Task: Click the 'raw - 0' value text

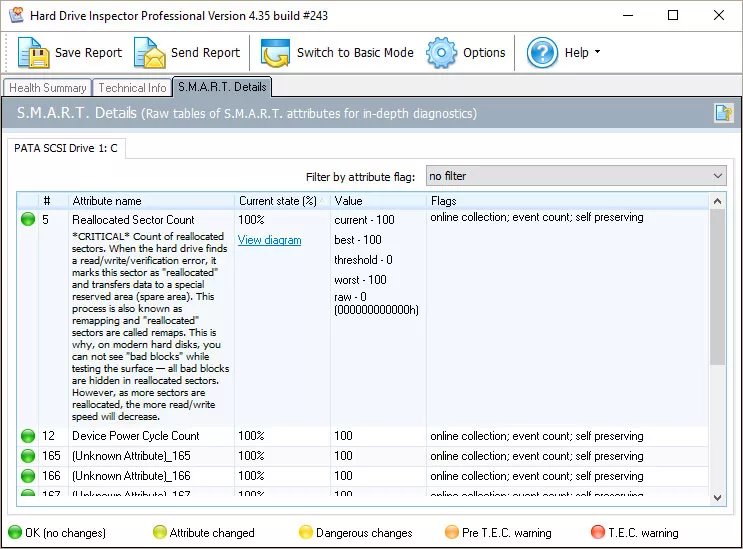Action: click(350, 297)
